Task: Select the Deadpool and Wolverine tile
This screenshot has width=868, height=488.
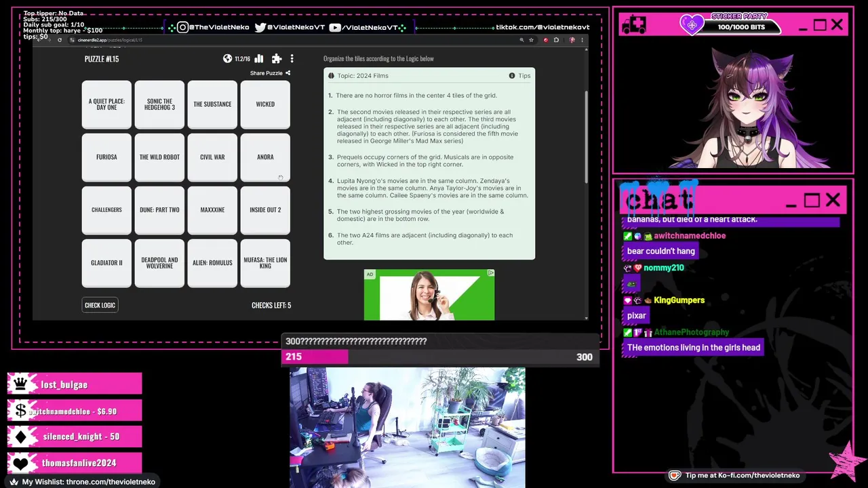Action: click(159, 263)
